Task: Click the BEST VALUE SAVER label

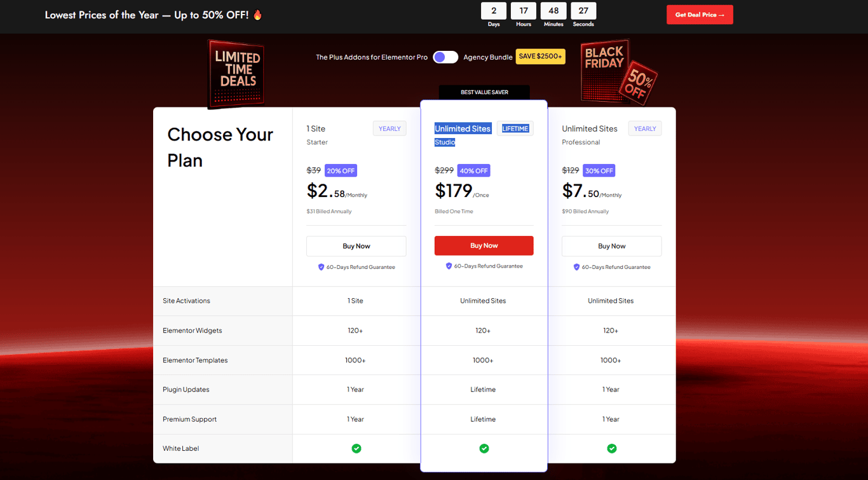Action: 484,92
